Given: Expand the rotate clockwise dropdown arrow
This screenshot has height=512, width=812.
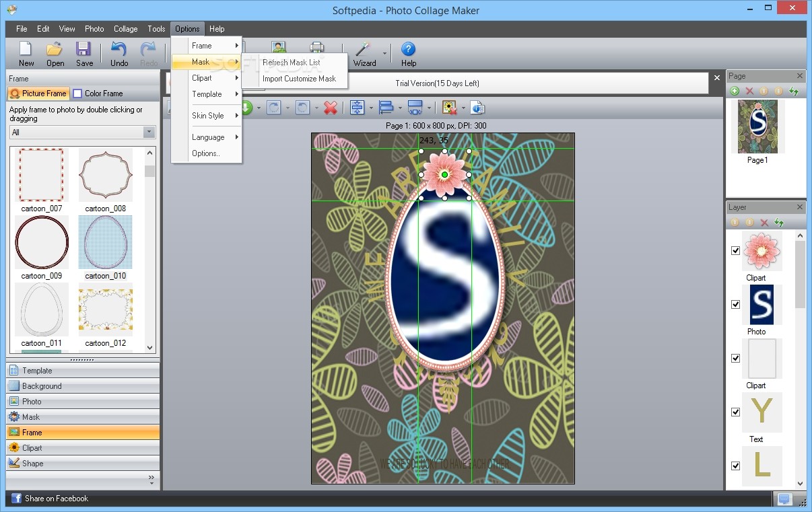Looking at the screenshot, I should (287, 108).
